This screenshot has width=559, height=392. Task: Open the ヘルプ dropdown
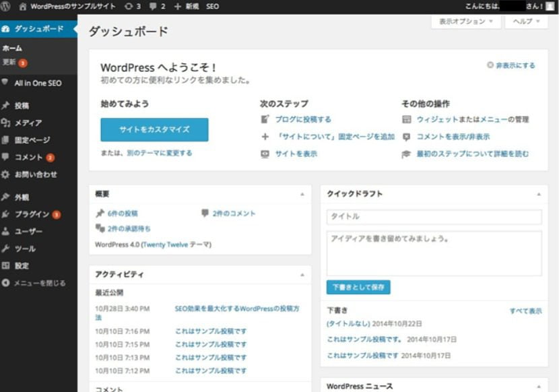click(x=526, y=22)
